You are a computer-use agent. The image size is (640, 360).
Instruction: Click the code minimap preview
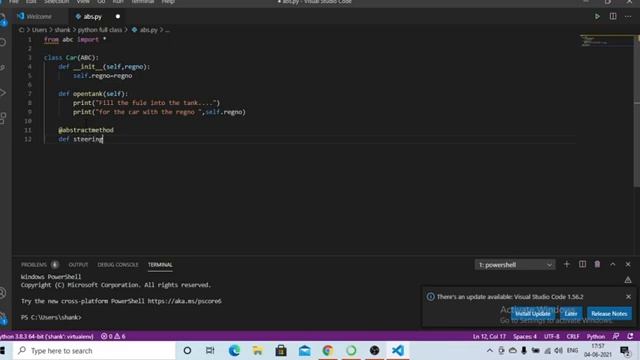(x=607, y=40)
